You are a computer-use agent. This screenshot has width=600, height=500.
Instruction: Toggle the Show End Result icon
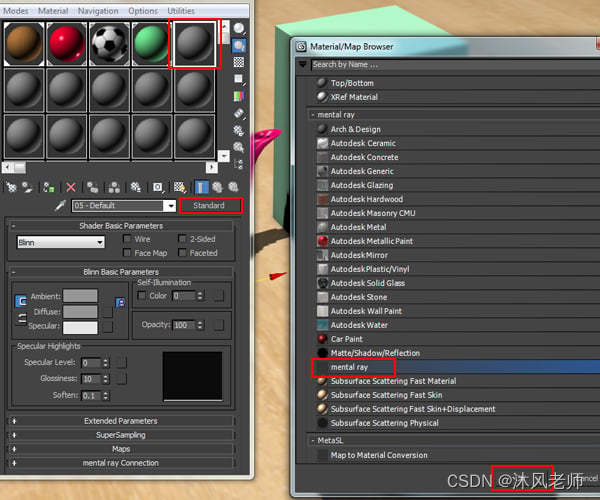click(x=202, y=187)
